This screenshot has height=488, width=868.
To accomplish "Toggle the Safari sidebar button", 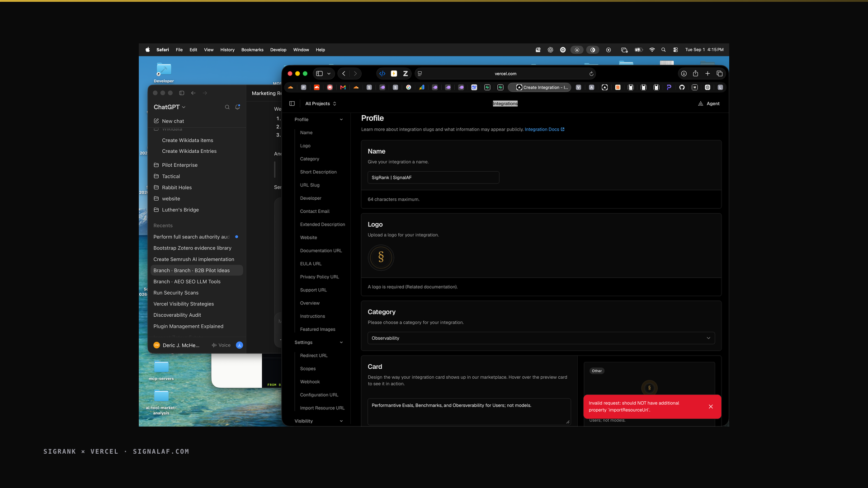I will [319, 74].
